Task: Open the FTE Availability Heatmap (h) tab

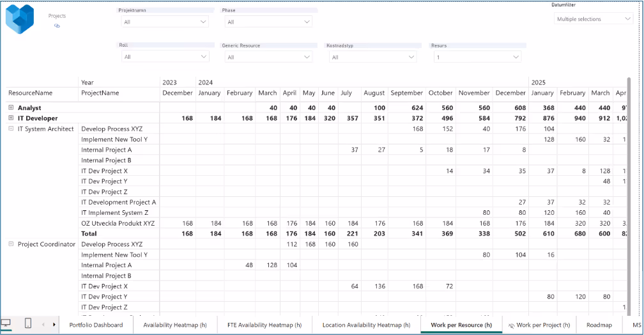Action: click(x=264, y=325)
